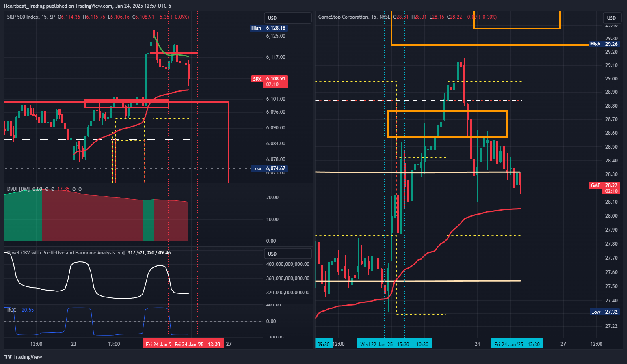Click the 09:30 cyan time marker
Image resolution: width=627 pixels, height=364 pixels.
tap(324, 344)
